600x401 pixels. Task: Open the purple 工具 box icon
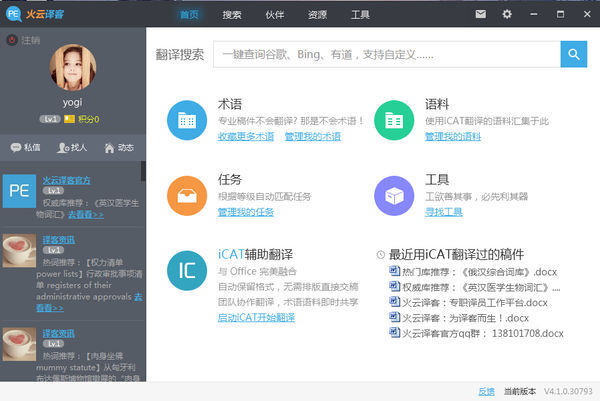(x=394, y=196)
